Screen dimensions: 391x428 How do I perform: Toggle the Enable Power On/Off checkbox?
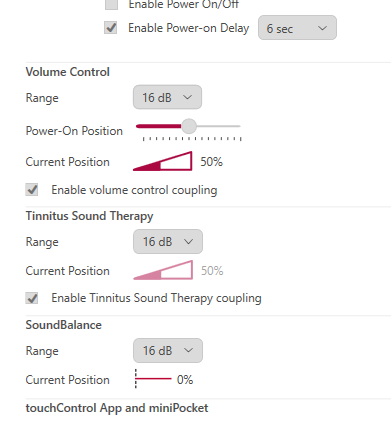tap(111, 4)
